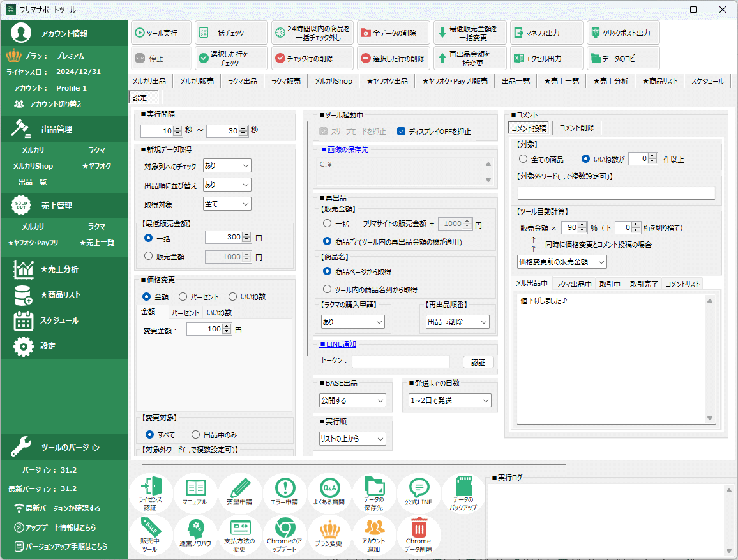Click the 一括チェック toolbar button
Image resolution: width=738 pixels, height=560 pixels.
pyautogui.click(x=231, y=33)
